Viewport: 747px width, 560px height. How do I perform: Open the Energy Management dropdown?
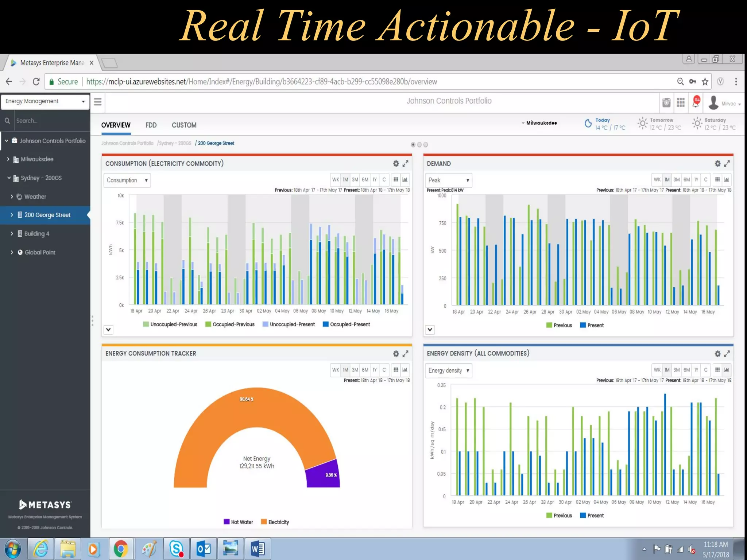tap(45, 101)
